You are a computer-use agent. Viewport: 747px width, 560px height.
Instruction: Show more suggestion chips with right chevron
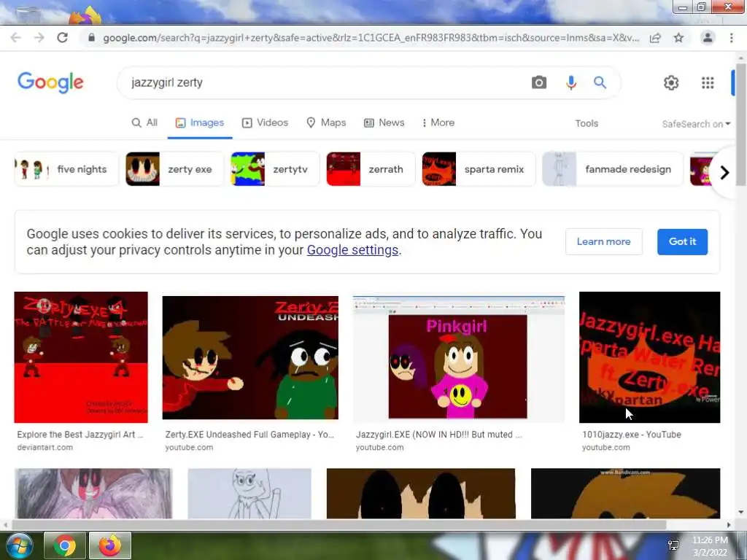coord(724,172)
